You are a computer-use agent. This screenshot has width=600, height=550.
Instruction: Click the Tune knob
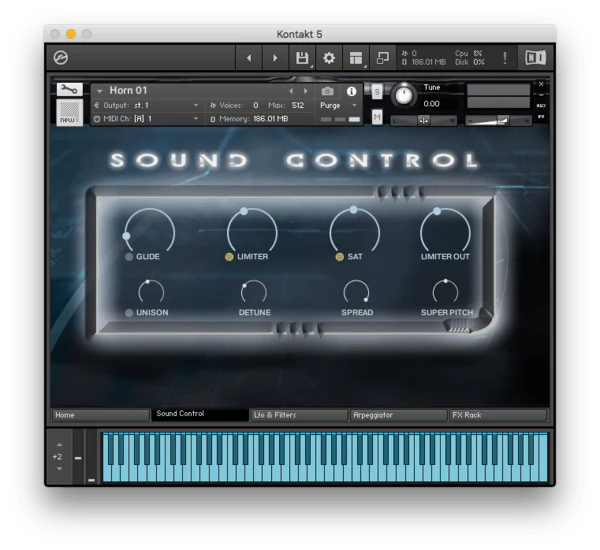pos(403,96)
